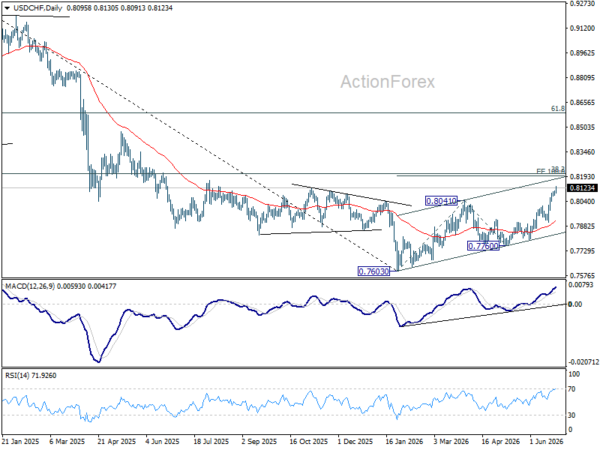Click the 0.89625 price axis value
Viewport: 600px width, 450px height.
click(582, 53)
